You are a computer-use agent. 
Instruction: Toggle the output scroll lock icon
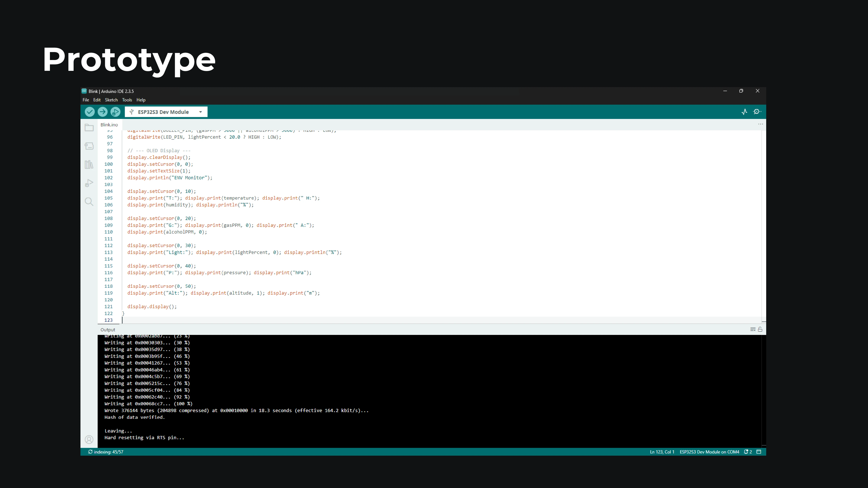tap(760, 329)
